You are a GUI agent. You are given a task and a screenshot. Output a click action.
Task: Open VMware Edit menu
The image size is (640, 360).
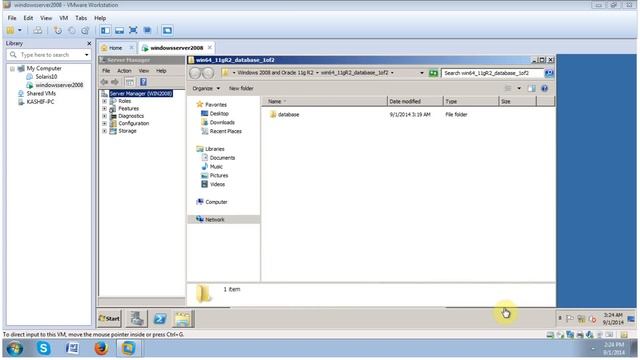(x=28, y=18)
